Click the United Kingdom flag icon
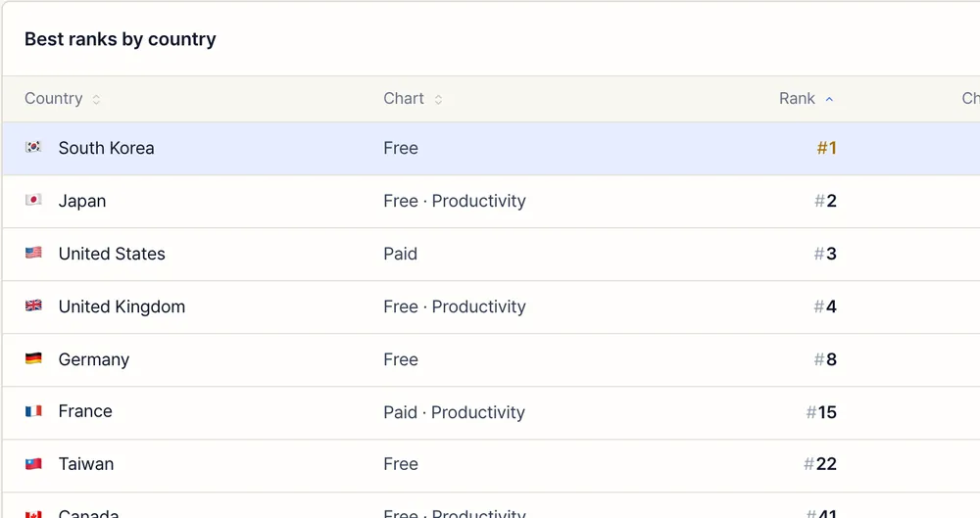980x518 pixels. (x=33, y=306)
